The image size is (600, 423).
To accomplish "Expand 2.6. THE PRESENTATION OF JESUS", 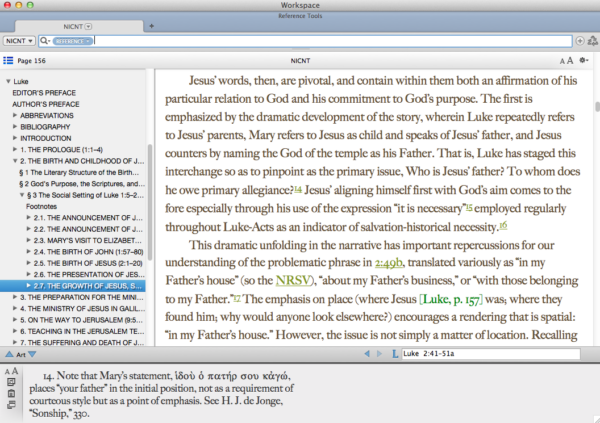I will click(x=28, y=274).
